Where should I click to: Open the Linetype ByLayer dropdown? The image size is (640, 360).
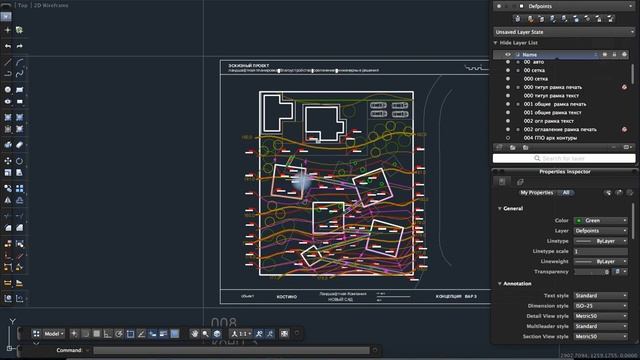click(601, 241)
